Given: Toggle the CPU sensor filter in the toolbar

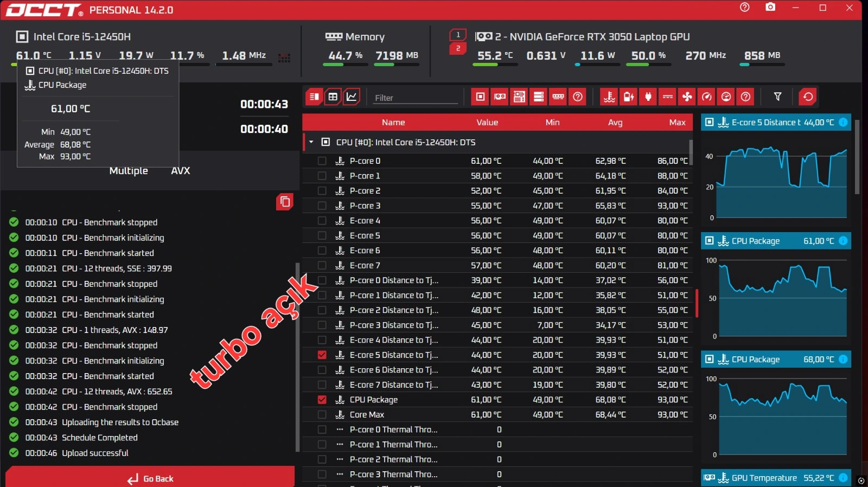Looking at the screenshot, I should click(480, 97).
